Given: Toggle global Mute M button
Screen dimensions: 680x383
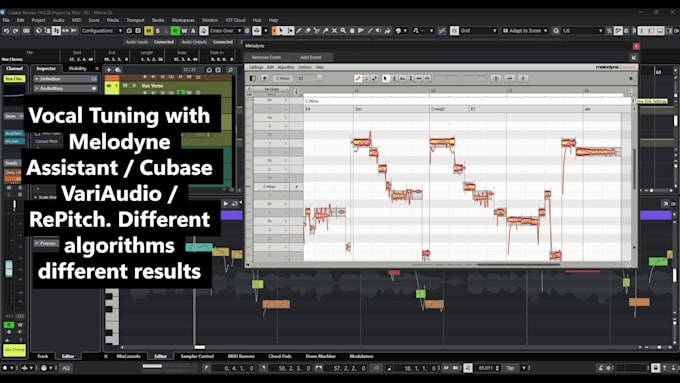Looking at the screenshot, I should (149, 31).
